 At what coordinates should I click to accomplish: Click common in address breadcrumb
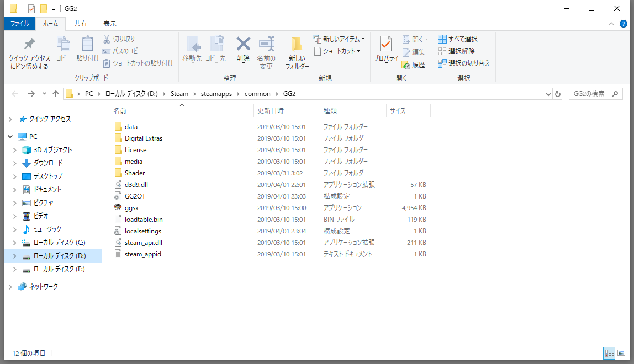(x=257, y=94)
